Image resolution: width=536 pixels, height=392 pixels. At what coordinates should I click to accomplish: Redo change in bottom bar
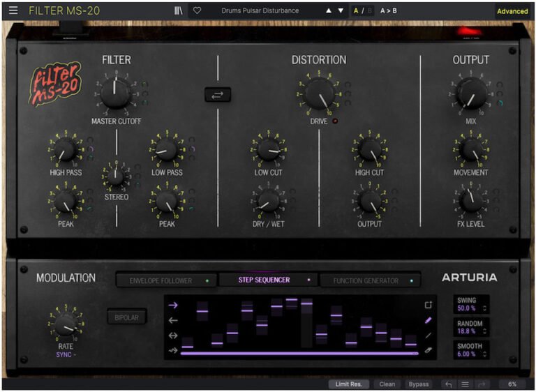[x=482, y=384]
